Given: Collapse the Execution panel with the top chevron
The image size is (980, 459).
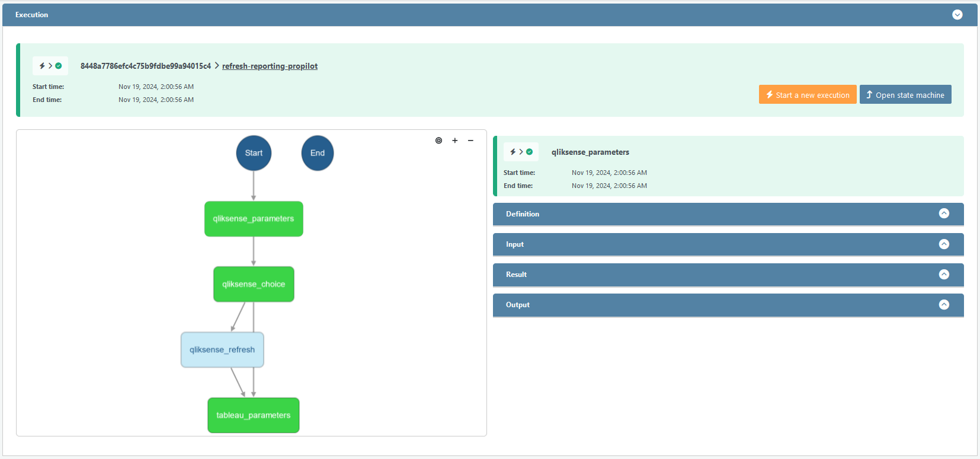Looking at the screenshot, I should (x=957, y=15).
